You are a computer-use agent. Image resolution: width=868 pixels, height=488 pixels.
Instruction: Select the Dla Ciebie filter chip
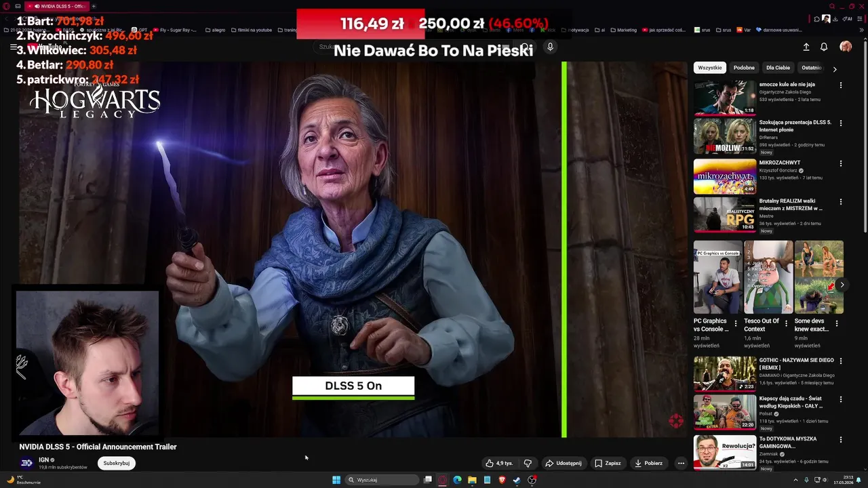coord(778,68)
